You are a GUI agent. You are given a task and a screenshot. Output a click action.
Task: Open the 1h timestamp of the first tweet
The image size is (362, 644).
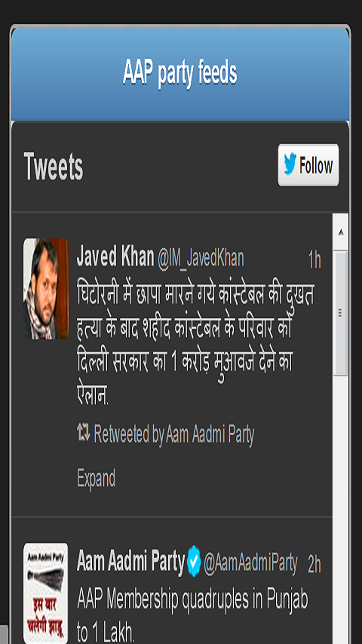point(314,260)
